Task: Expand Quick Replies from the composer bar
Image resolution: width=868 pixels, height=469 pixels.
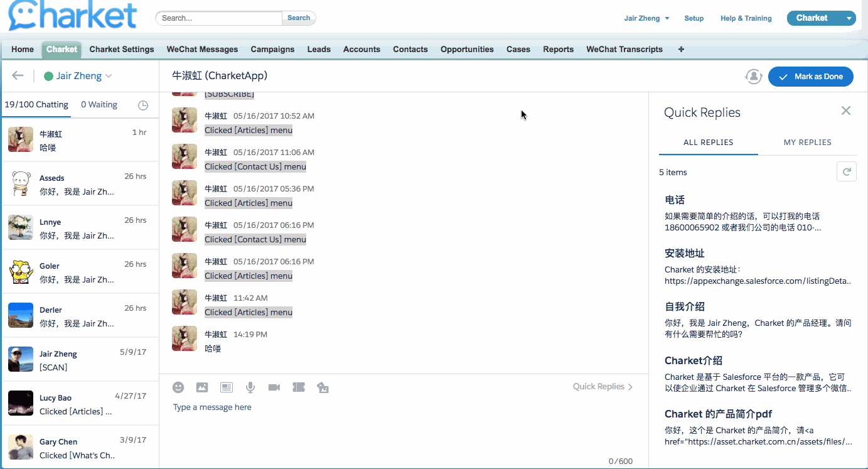Action: coord(603,387)
